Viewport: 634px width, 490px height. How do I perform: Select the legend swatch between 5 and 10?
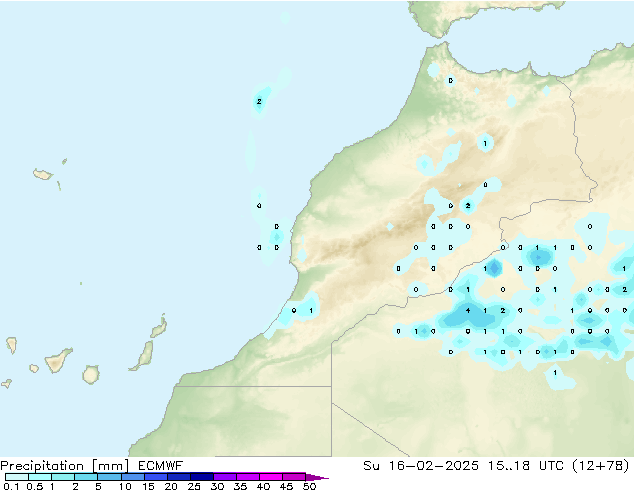click(109, 477)
